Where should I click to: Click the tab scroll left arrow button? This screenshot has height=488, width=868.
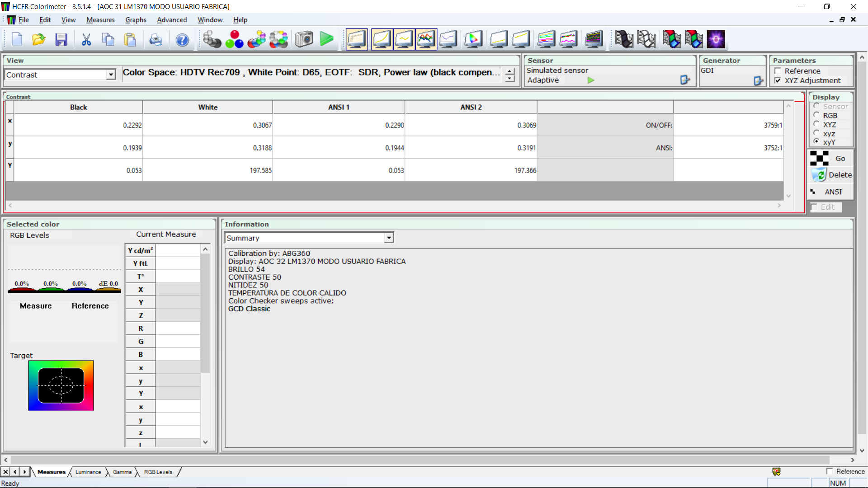point(15,472)
